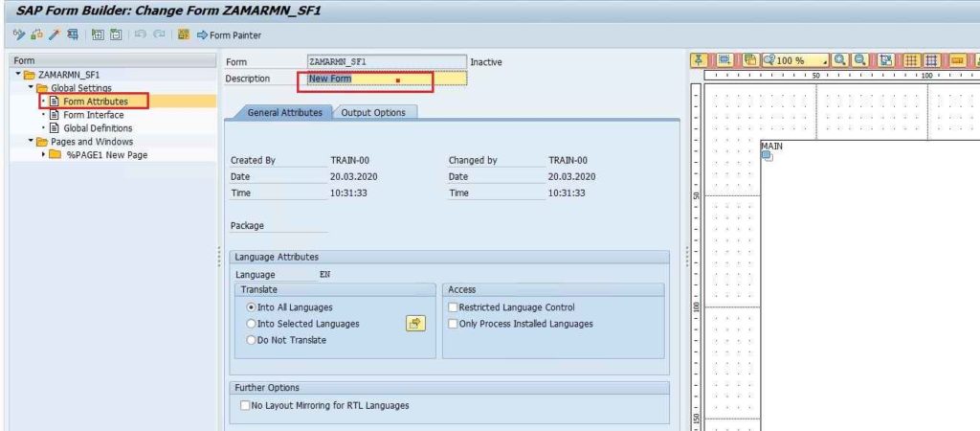Select the Into All Languages radio button

click(x=252, y=307)
